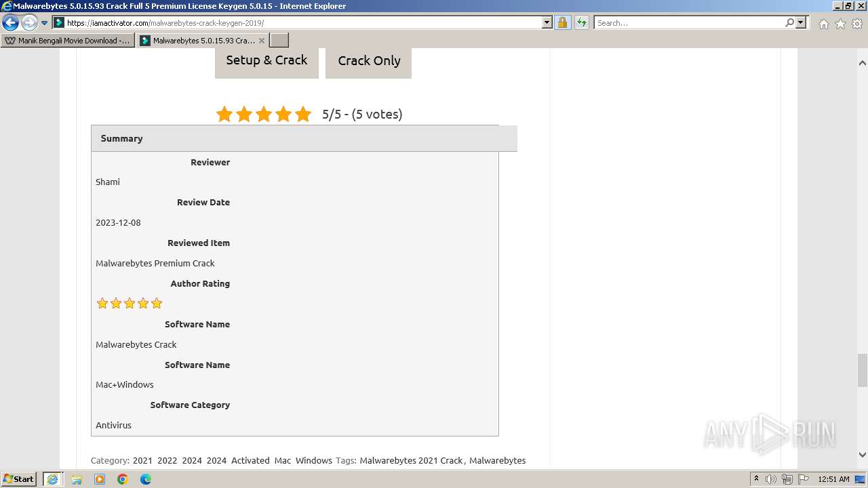Launch Edge from the taskbar

point(146,479)
